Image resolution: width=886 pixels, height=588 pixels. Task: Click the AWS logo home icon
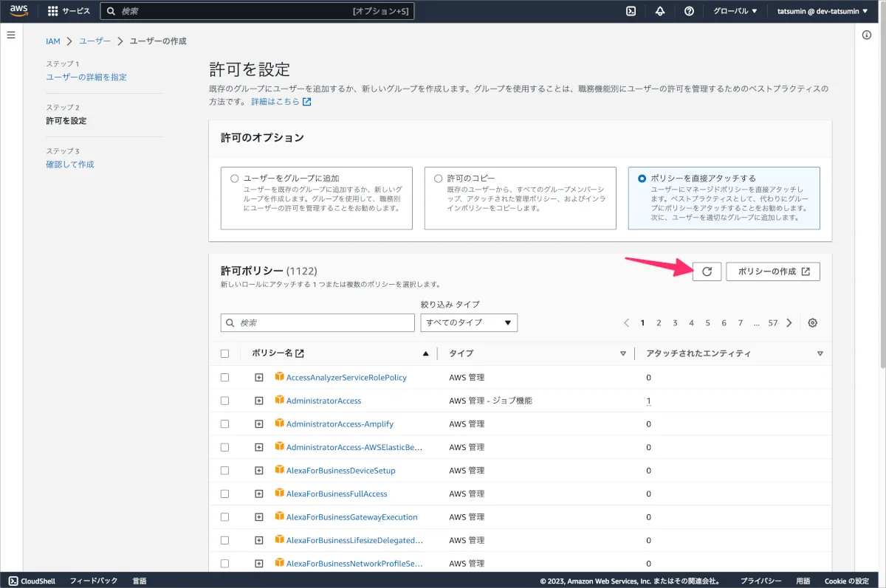(x=18, y=11)
